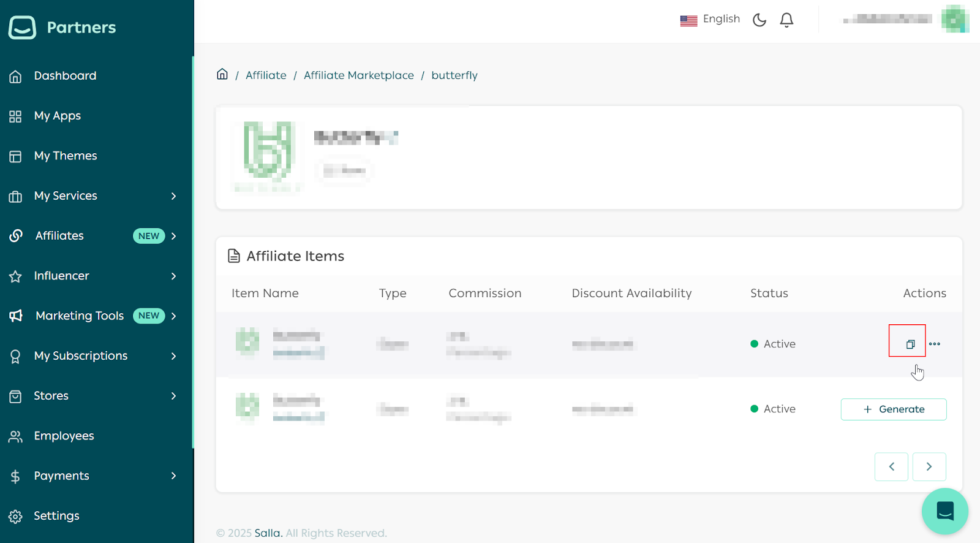Screen dimensions: 980x543
Task: Open My Apps in sidebar
Action: [58, 116]
